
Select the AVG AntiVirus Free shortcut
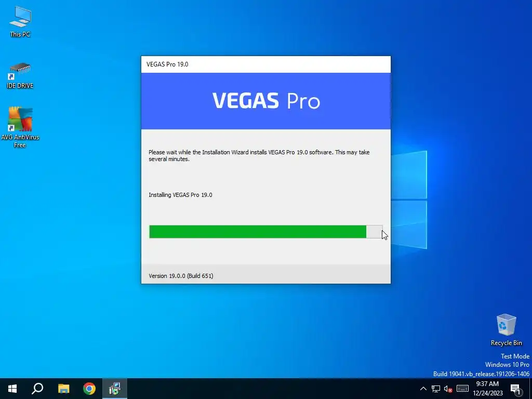point(20,128)
